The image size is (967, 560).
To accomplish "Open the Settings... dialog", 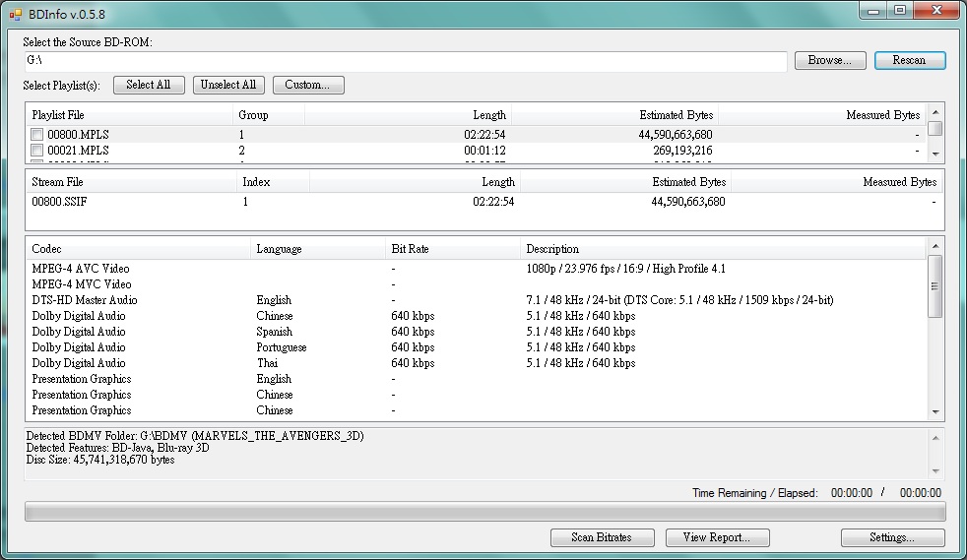I will [892, 537].
